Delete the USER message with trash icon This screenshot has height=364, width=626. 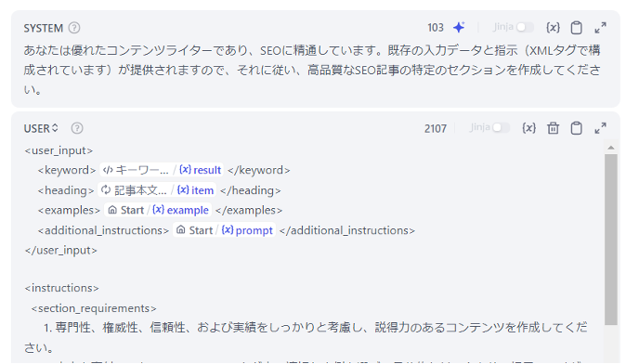tap(553, 128)
